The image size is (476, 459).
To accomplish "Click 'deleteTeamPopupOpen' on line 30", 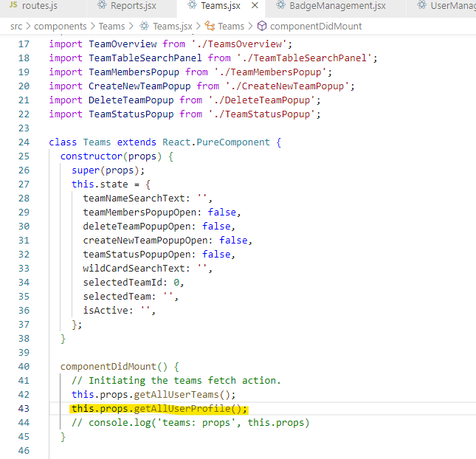I will [x=137, y=226].
